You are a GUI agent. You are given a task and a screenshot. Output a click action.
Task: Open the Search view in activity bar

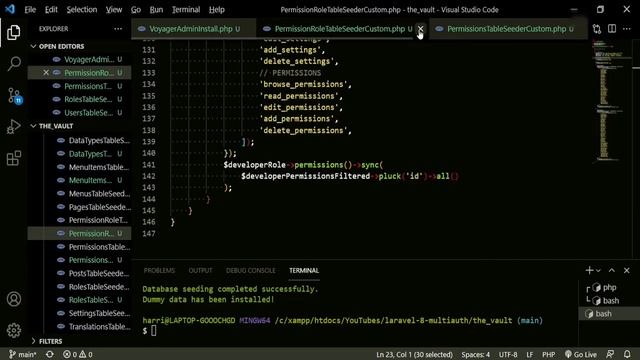(x=14, y=63)
